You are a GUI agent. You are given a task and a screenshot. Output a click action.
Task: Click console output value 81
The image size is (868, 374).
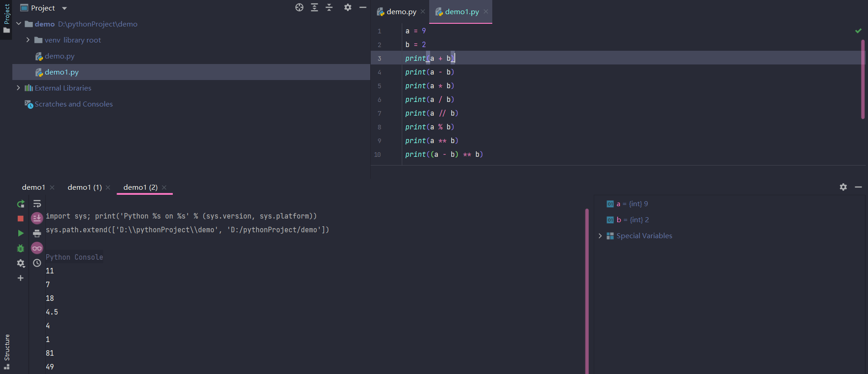click(x=50, y=353)
